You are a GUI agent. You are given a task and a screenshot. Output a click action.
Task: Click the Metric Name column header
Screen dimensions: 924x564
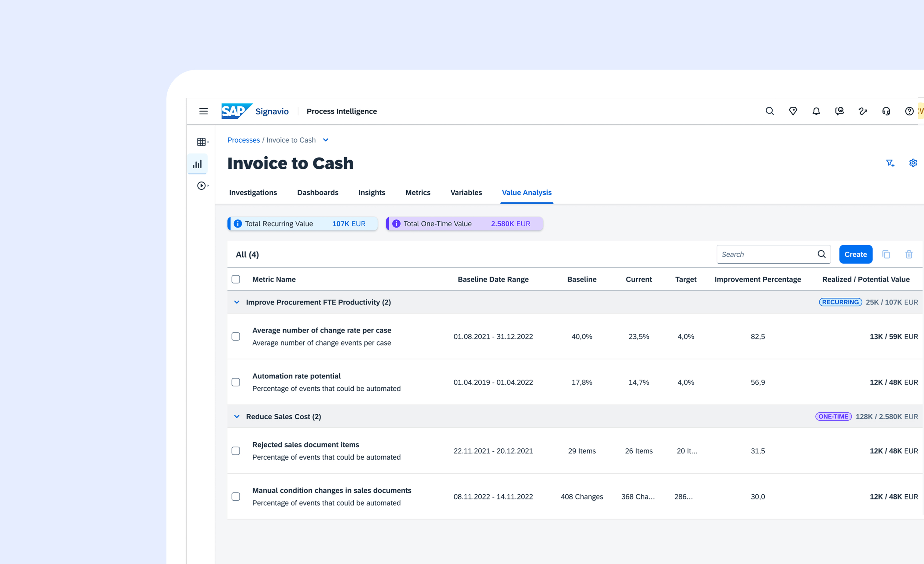(274, 279)
